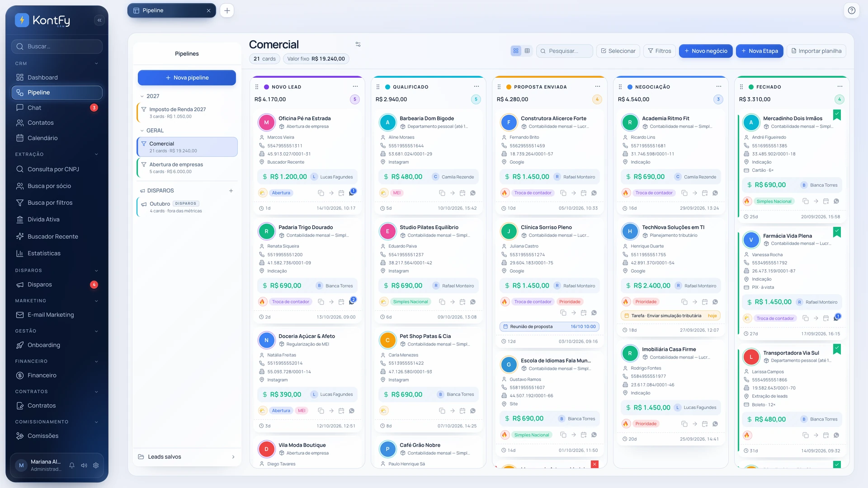Open the settings gear in the user panel

(x=96, y=465)
